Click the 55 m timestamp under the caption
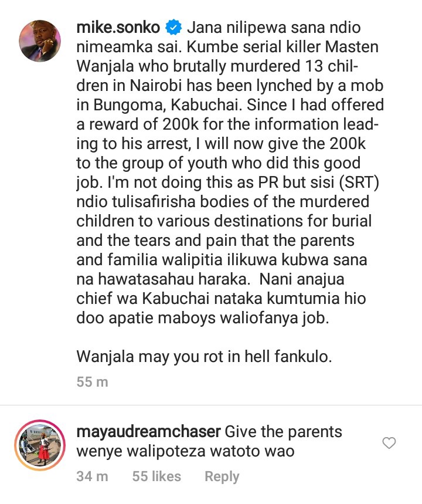The height and width of the screenshot is (504, 422). coord(92,382)
